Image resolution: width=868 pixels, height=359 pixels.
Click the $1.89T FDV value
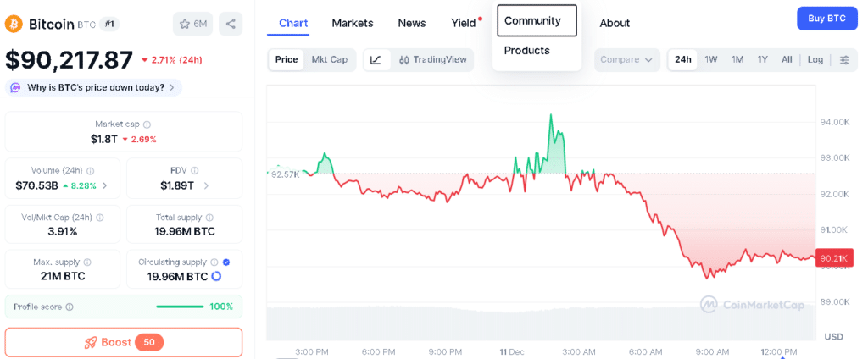click(177, 186)
